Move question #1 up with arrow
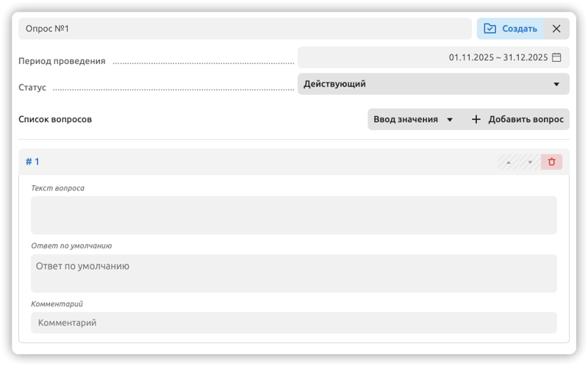588x366 pixels. (509, 162)
